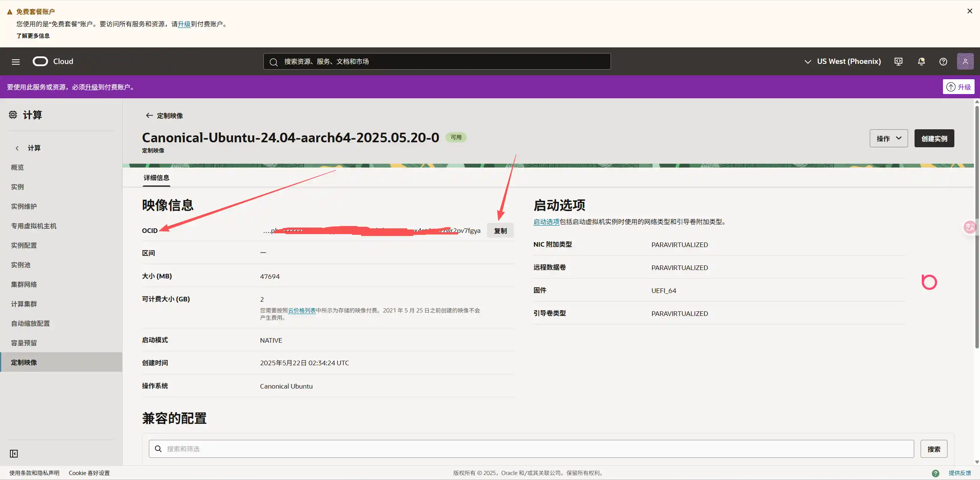Copy the OCID with 复制 button
The image size is (980, 480).
(500, 231)
